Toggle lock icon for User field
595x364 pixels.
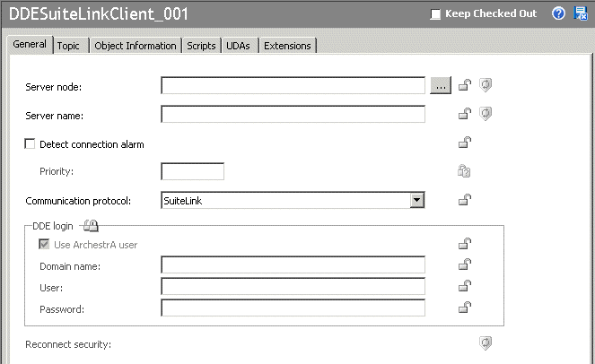pos(465,286)
